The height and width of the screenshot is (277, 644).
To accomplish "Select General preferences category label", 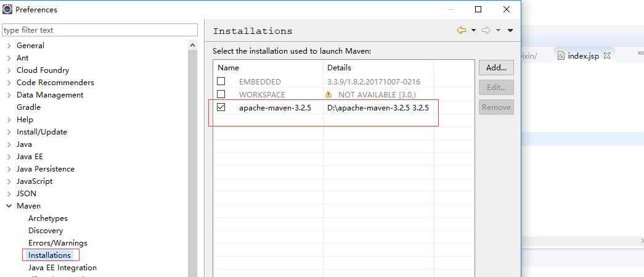I will [30, 46].
